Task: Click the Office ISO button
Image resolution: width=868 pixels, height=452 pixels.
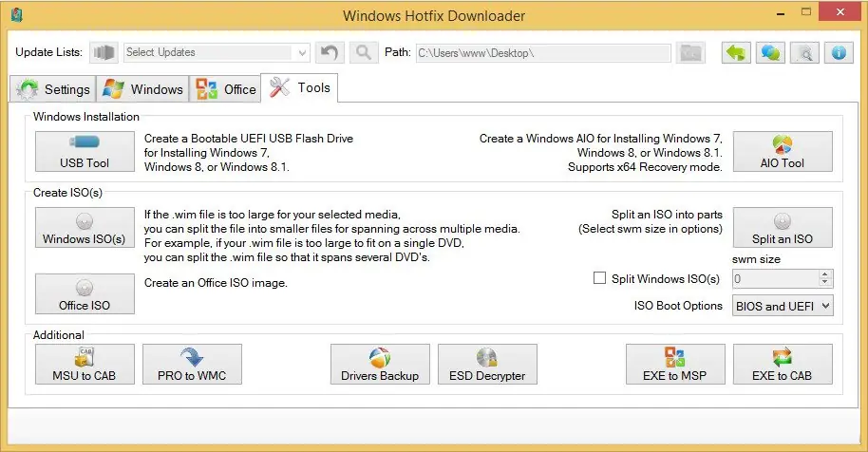Action: [85, 293]
